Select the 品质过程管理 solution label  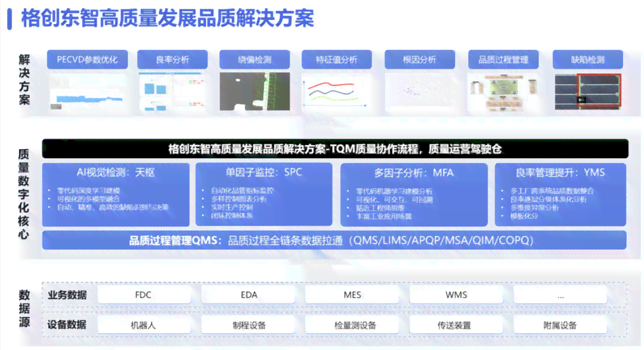pyautogui.click(x=503, y=59)
